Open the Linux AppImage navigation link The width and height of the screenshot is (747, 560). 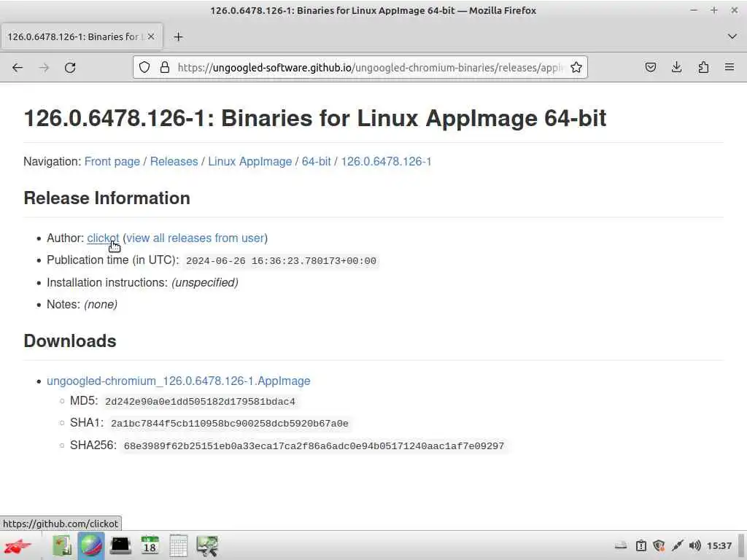click(249, 161)
